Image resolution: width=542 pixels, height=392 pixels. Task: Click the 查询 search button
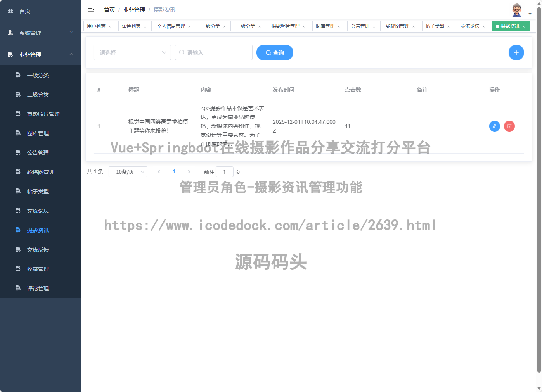tap(275, 52)
